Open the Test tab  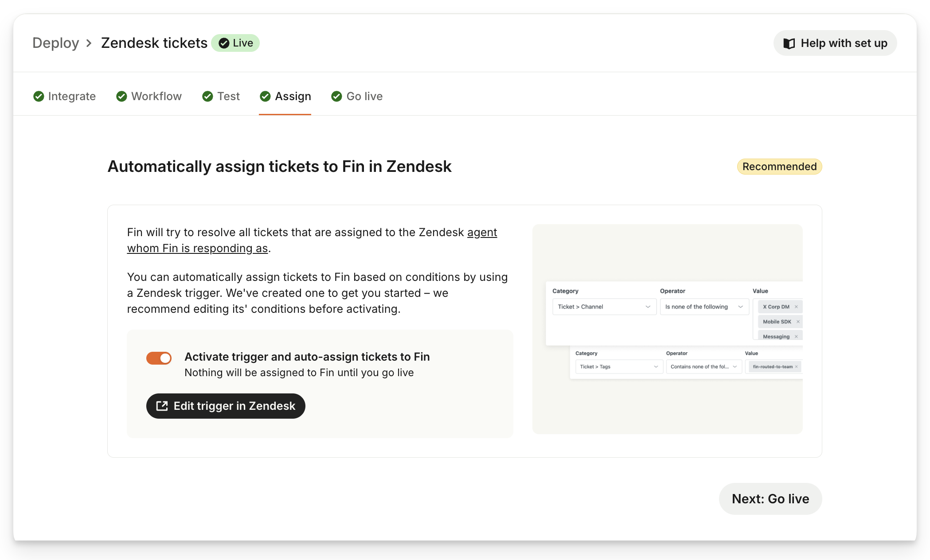click(x=221, y=96)
